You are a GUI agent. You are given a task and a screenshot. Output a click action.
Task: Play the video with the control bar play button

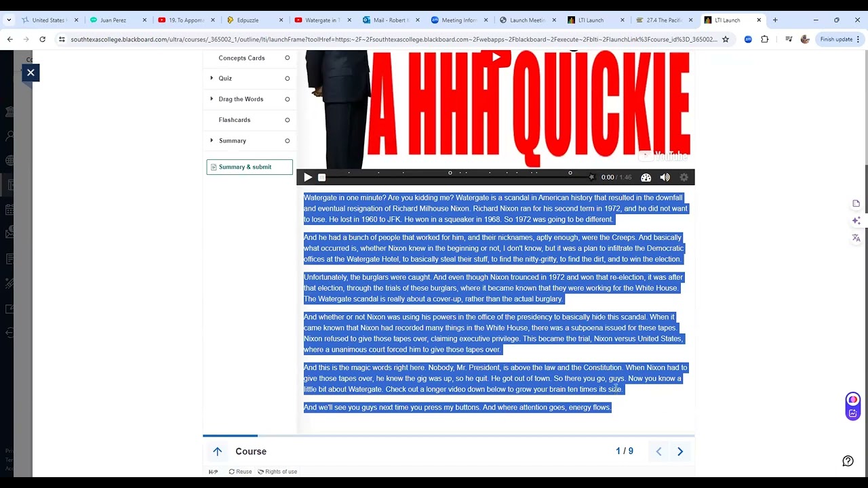click(x=308, y=178)
